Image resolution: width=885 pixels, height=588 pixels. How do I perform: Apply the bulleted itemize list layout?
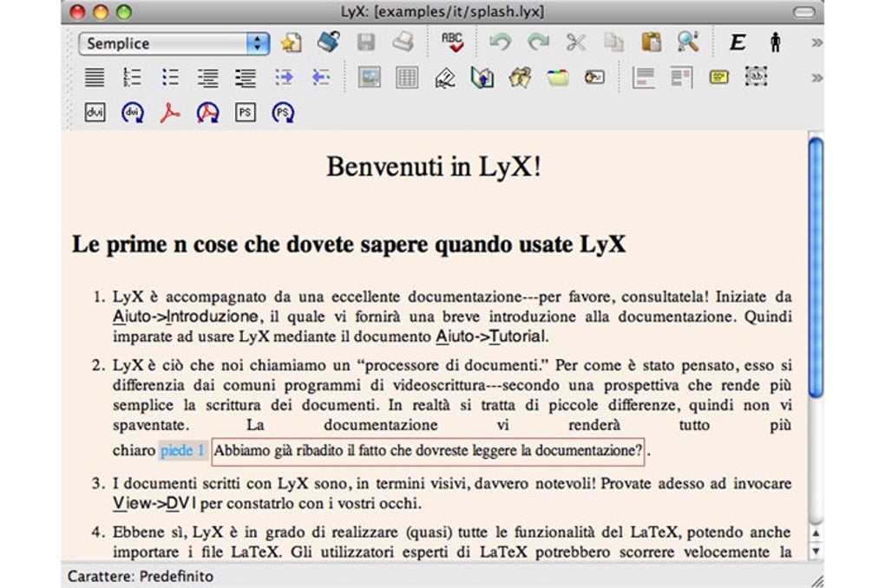[x=170, y=77]
